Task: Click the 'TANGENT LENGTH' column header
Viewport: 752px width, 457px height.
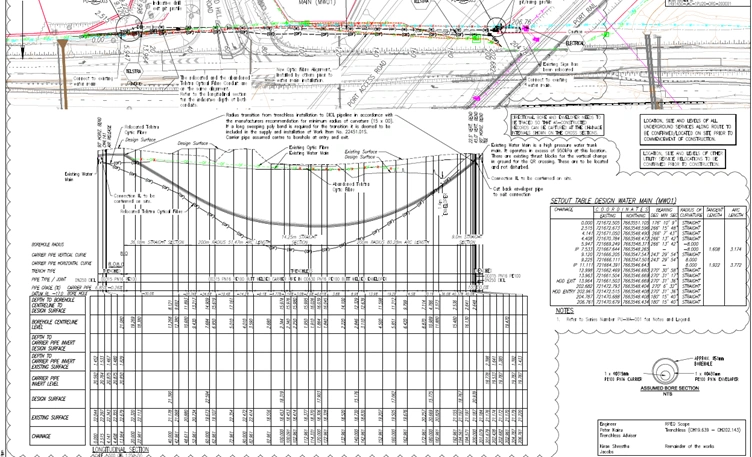Action: pyautogui.click(x=715, y=212)
